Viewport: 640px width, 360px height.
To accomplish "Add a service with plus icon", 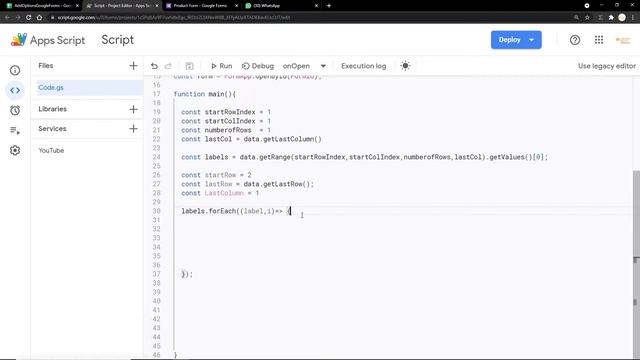I will [133, 129].
